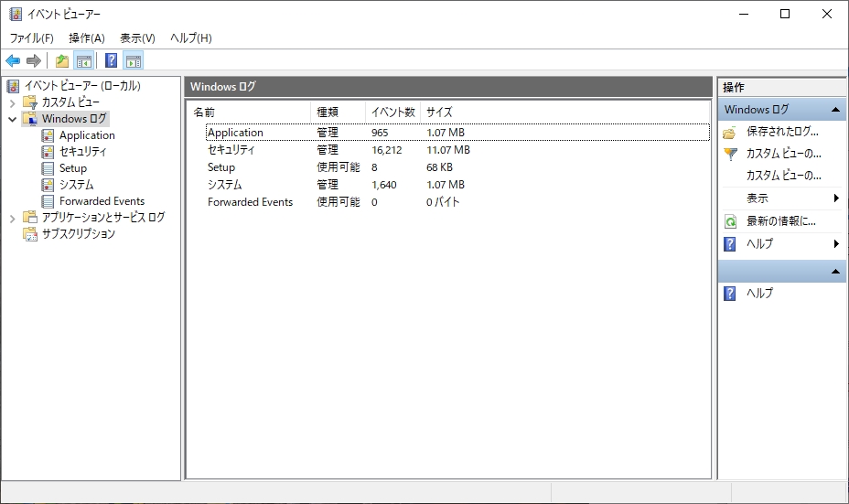
Task: Click the 68 KB size cell
Action: [x=440, y=167]
